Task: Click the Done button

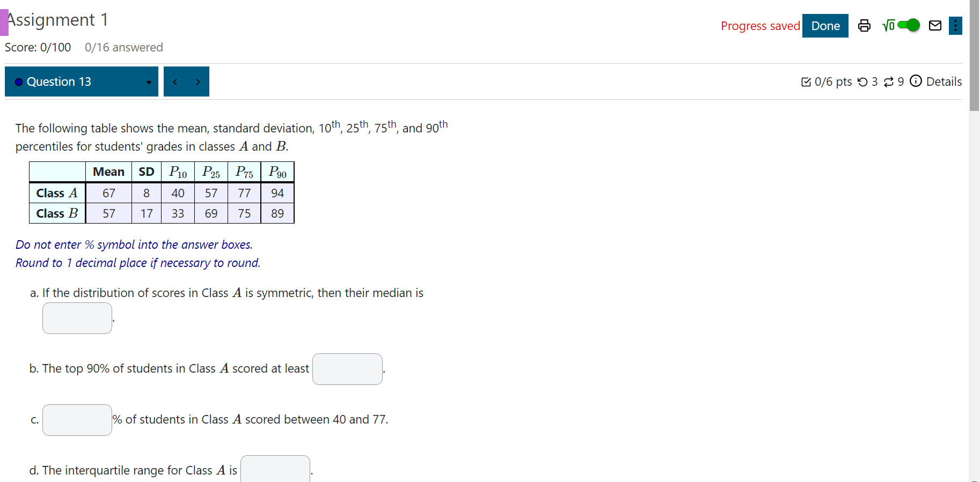Action: (x=825, y=25)
